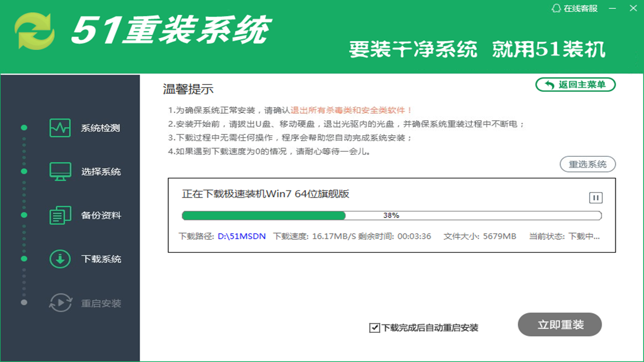The width and height of the screenshot is (644, 362).
Task: Select the 下载系统 download icon
Action: coord(60,259)
